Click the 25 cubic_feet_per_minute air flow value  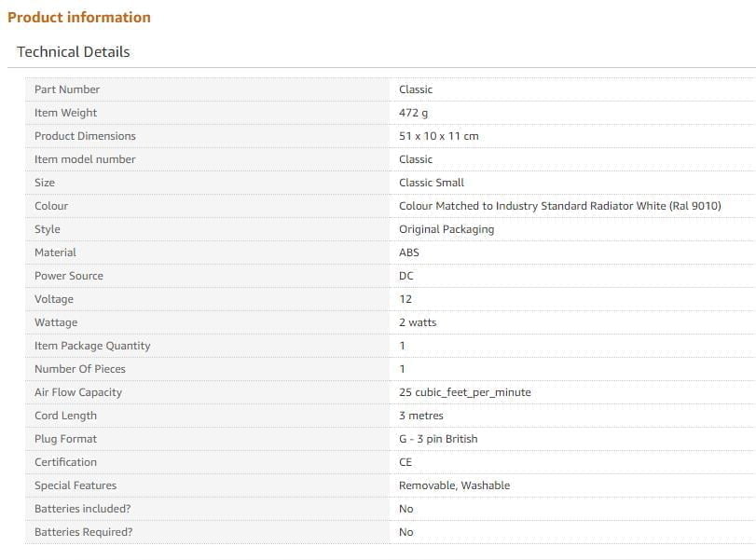click(465, 392)
